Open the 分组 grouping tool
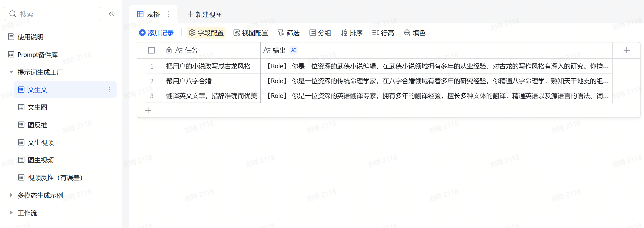The image size is (644, 228). [320, 33]
